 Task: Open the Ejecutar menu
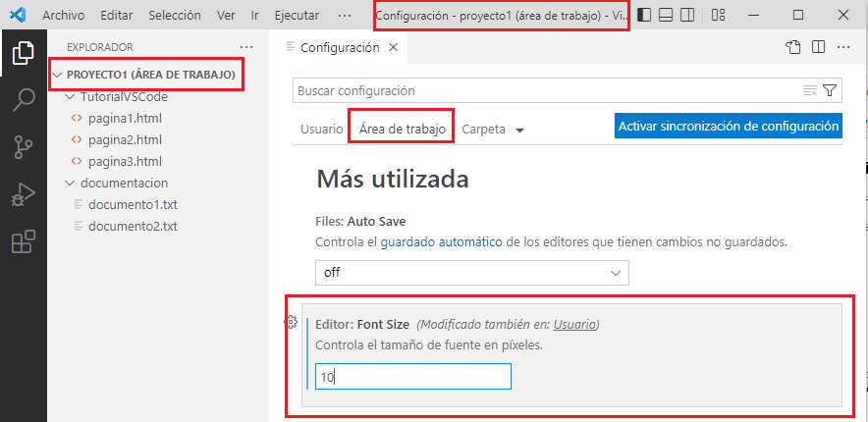(297, 16)
